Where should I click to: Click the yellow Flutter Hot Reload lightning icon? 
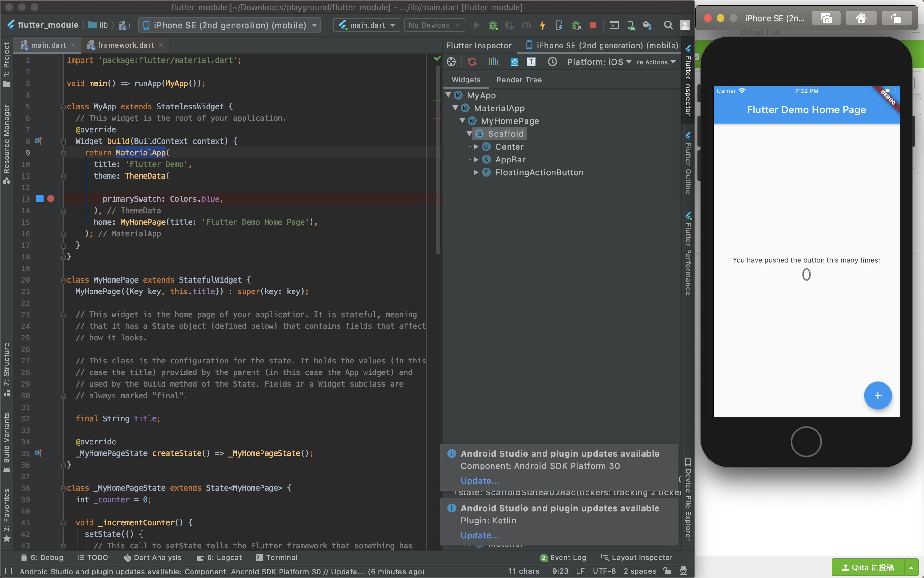(542, 25)
